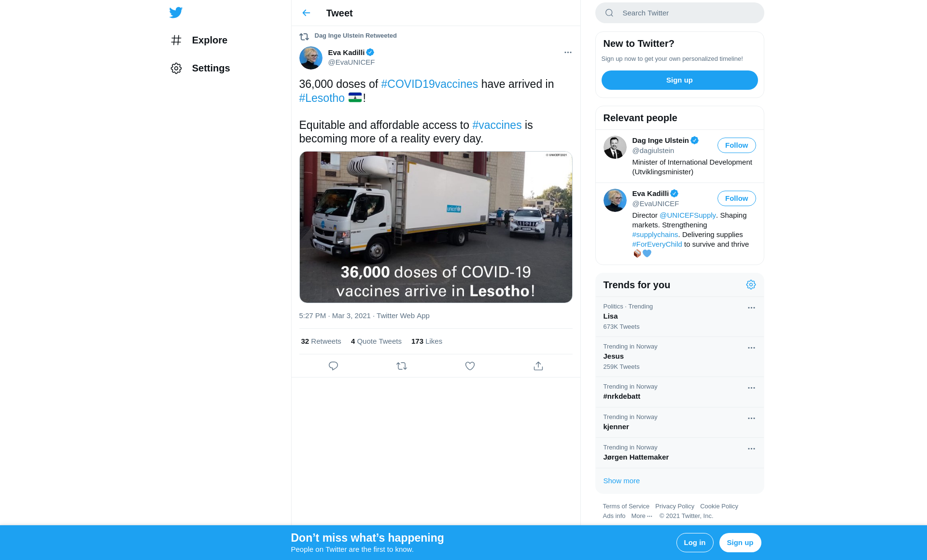Follow Dag Inge Ulstein
Screen dimensions: 927x560
736,145
